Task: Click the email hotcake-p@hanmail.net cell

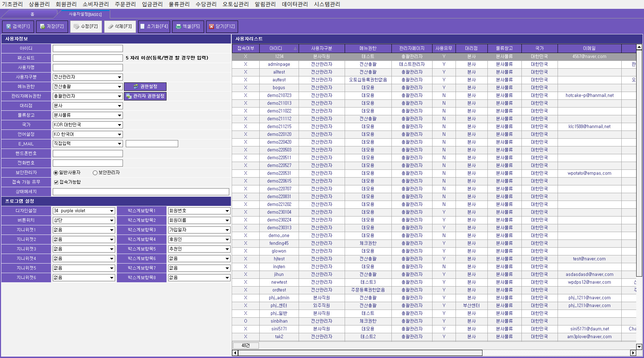Action: click(589, 96)
